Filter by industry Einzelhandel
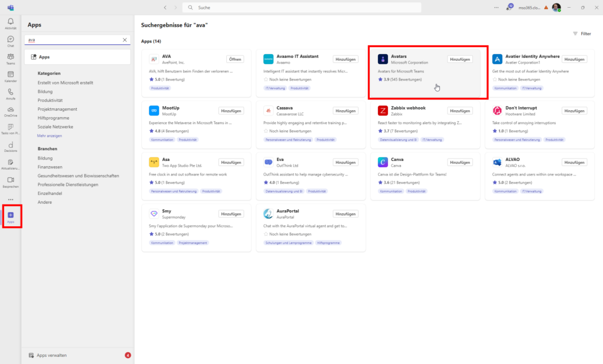 [x=49, y=193]
